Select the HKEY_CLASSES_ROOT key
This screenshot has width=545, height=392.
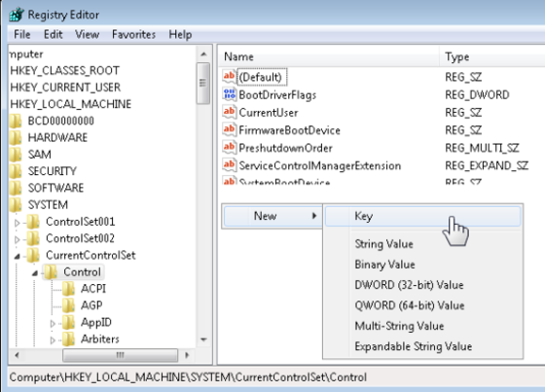pos(64,71)
